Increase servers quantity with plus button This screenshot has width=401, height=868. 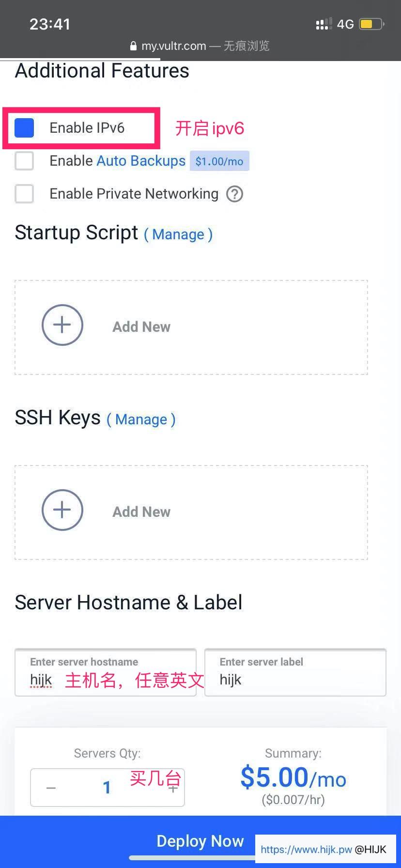click(x=173, y=788)
